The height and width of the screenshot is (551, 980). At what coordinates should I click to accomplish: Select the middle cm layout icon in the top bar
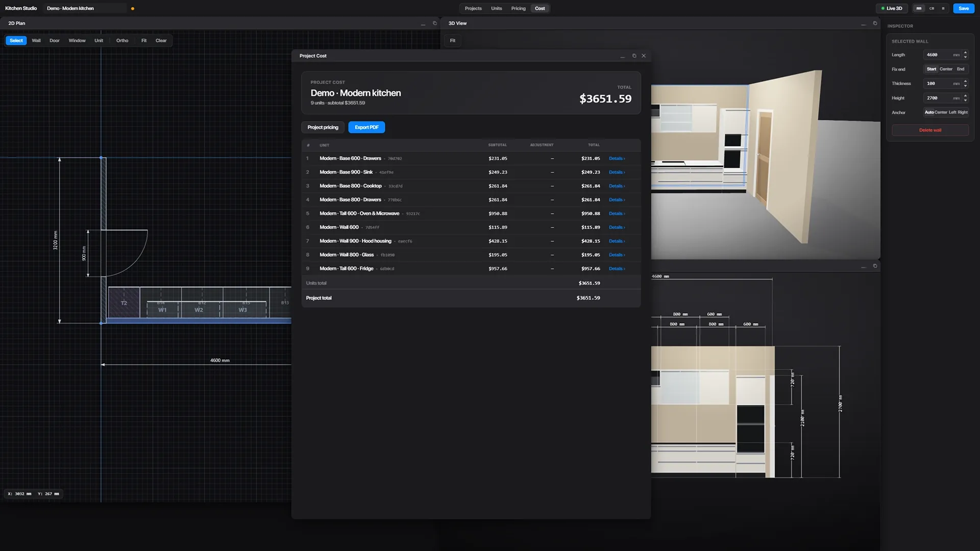click(932, 8)
